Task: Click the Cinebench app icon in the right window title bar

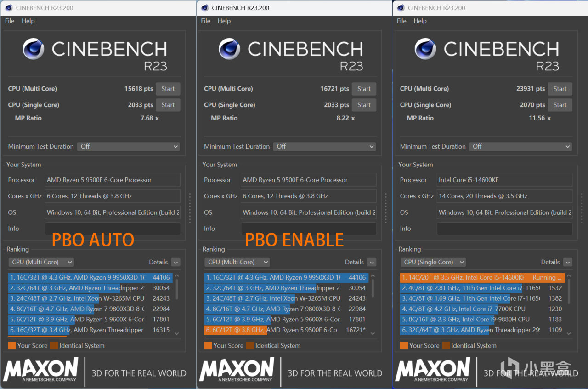Action: pos(401,8)
